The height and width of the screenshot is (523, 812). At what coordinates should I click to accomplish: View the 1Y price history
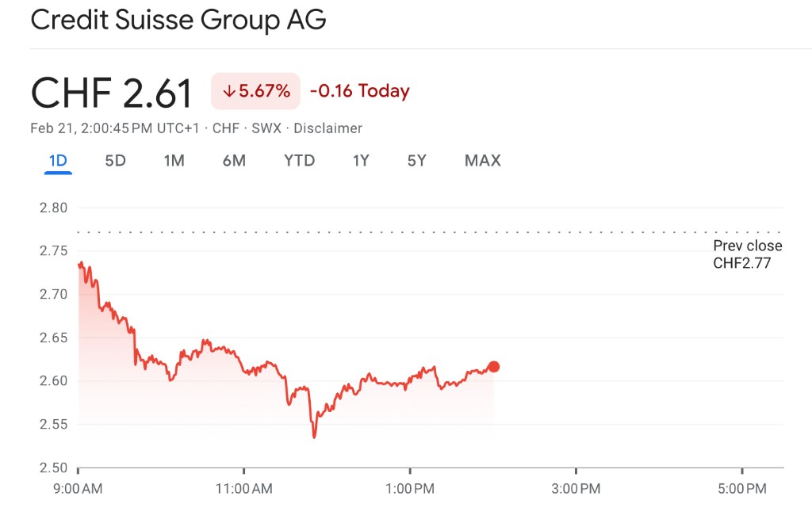361,161
